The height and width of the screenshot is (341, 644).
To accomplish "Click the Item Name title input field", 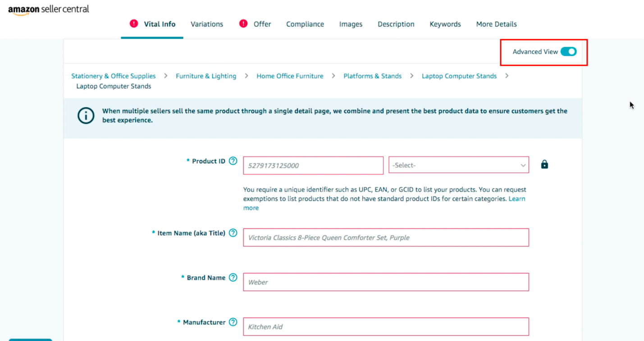I will pyautogui.click(x=386, y=237).
